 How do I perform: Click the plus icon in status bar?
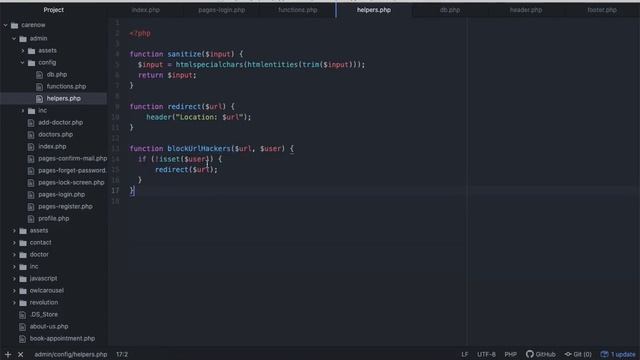(x=8, y=355)
